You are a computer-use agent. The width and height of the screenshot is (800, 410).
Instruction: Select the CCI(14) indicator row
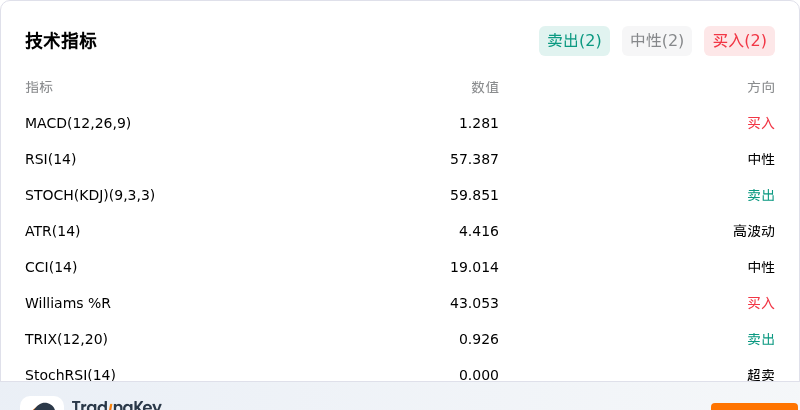pos(400,267)
